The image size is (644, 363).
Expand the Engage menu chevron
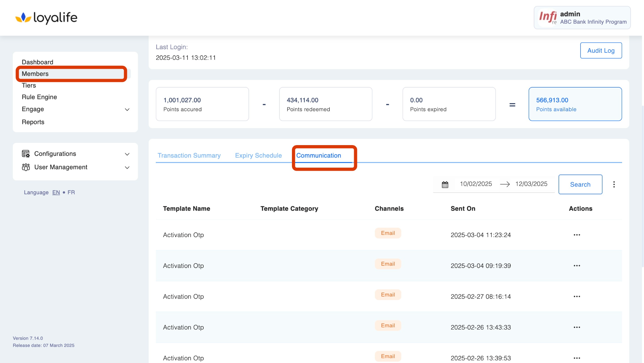pyautogui.click(x=127, y=110)
